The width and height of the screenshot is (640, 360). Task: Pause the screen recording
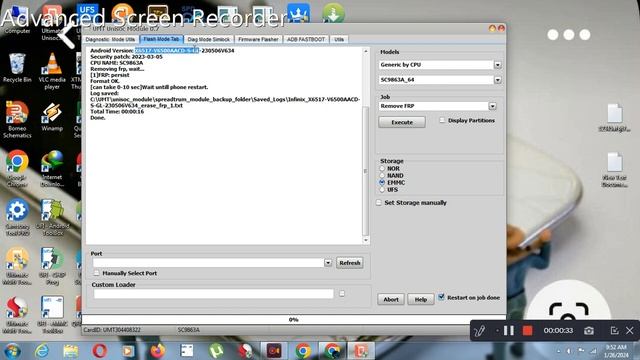pyautogui.click(x=509, y=331)
